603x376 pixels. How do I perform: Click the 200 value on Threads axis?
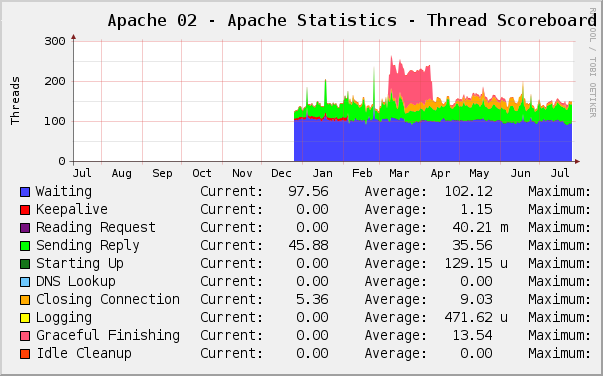pyautogui.click(x=55, y=82)
